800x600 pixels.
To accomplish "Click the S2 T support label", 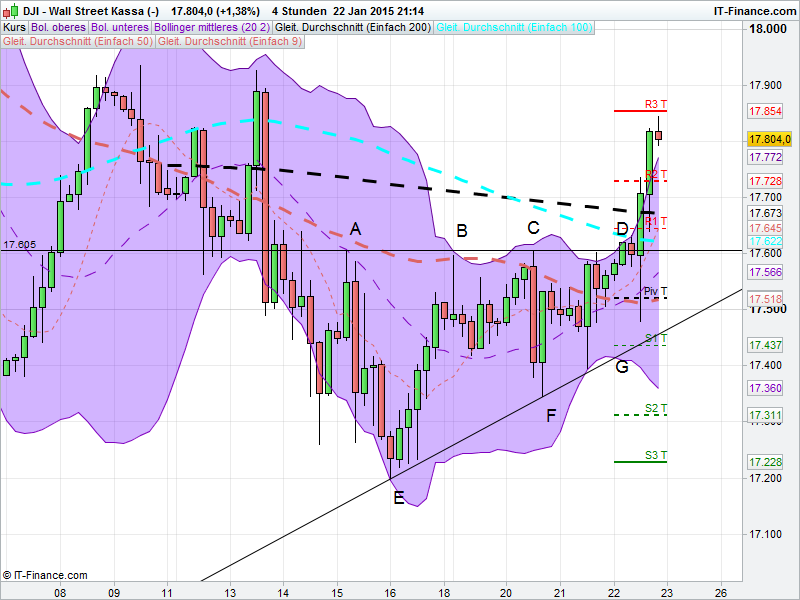I will point(656,408).
